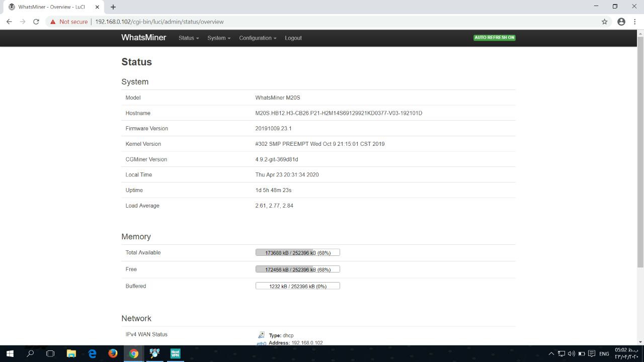Show hidden system tray icons
This screenshot has width=644, height=362.
(551, 353)
